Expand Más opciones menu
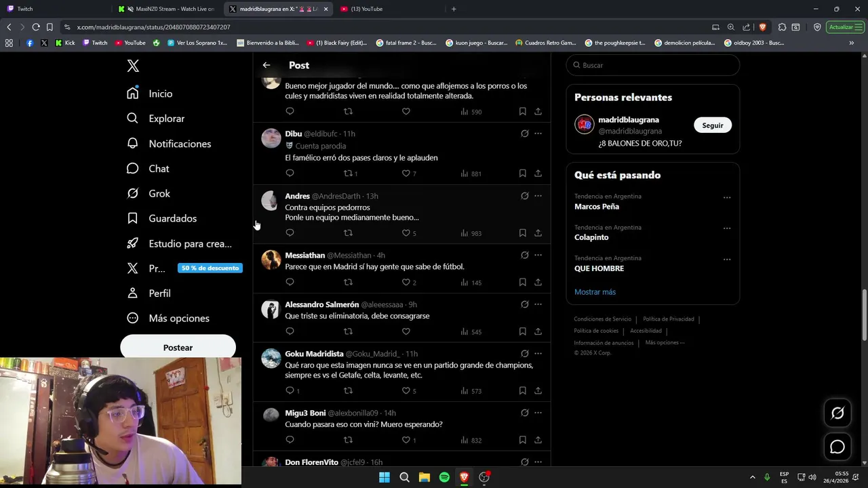 point(168,319)
